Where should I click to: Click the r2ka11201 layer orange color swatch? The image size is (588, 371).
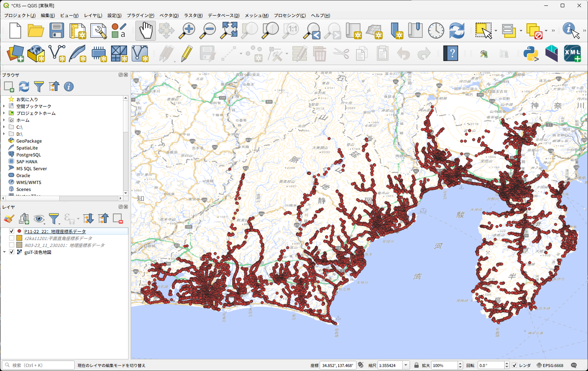point(19,238)
